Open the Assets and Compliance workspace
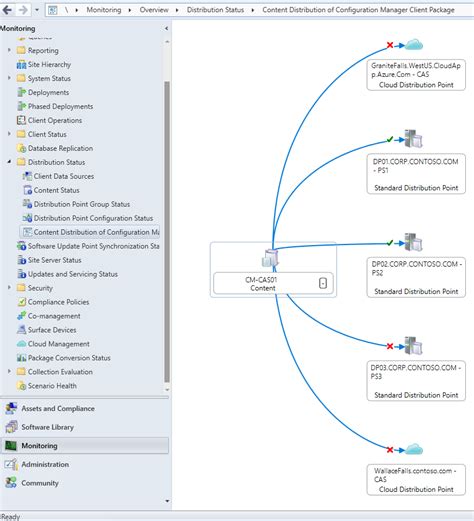Screen dimensions: 474x521 point(58,408)
